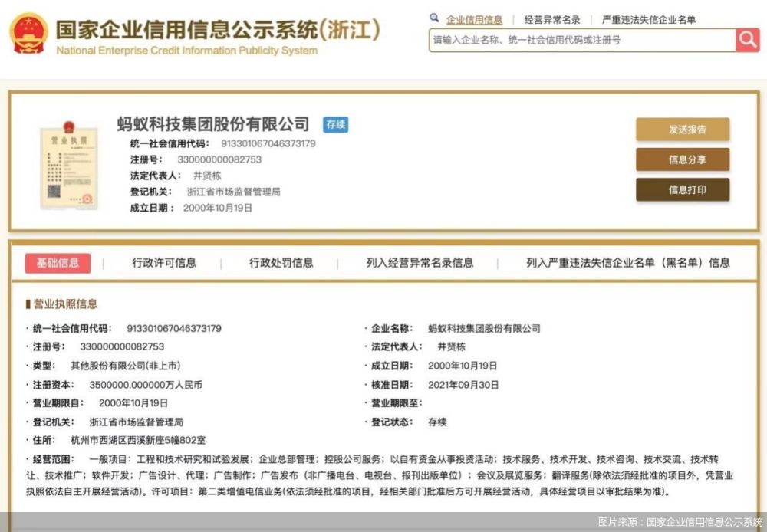
Task: Click the blue 存续 status badge
Action: [336, 125]
